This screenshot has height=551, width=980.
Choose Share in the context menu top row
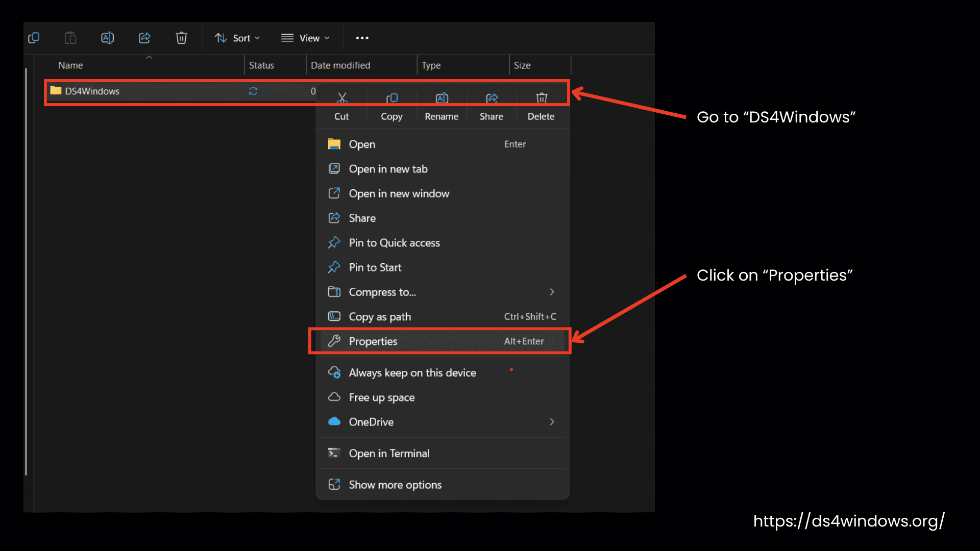pyautogui.click(x=492, y=107)
